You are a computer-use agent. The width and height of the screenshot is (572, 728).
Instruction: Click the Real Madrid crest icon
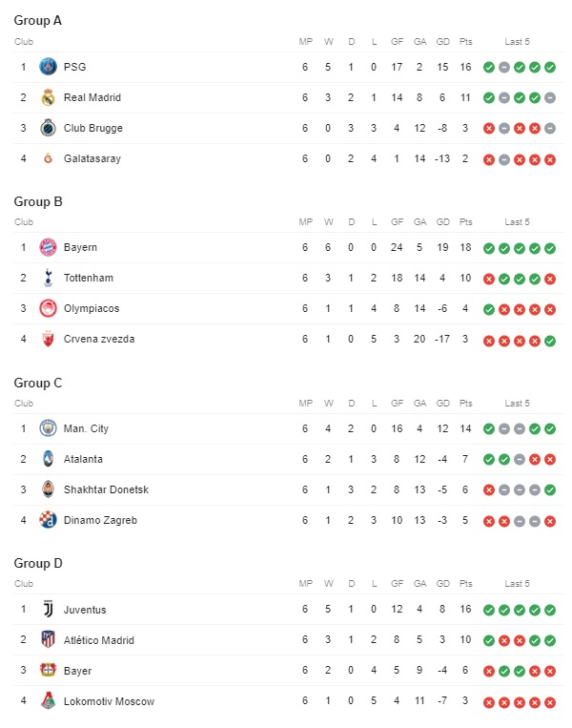tap(48, 97)
